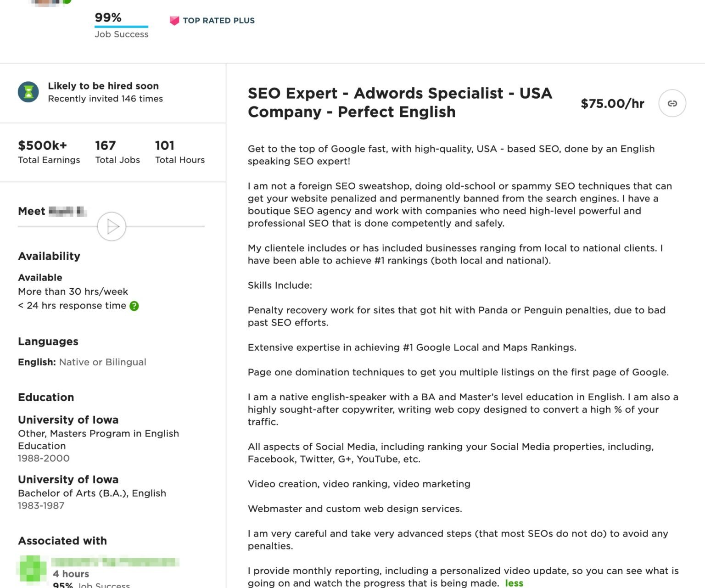The width and height of the screenshot is (705, 588).
Task: Click the Recently invited 146 times text
Action: pos(105,98)
